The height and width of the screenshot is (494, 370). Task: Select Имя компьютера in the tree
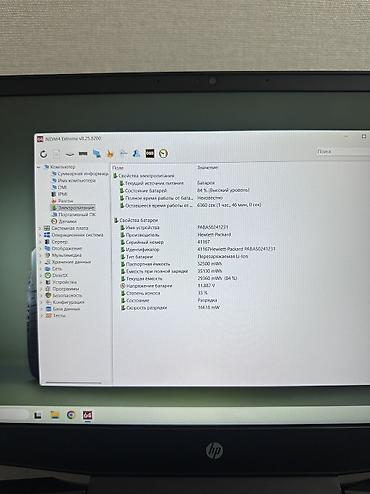coord(73,180)
